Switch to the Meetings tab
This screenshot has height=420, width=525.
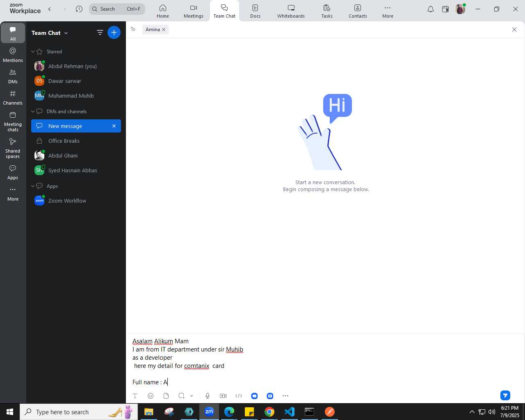(x=194, y=11)
